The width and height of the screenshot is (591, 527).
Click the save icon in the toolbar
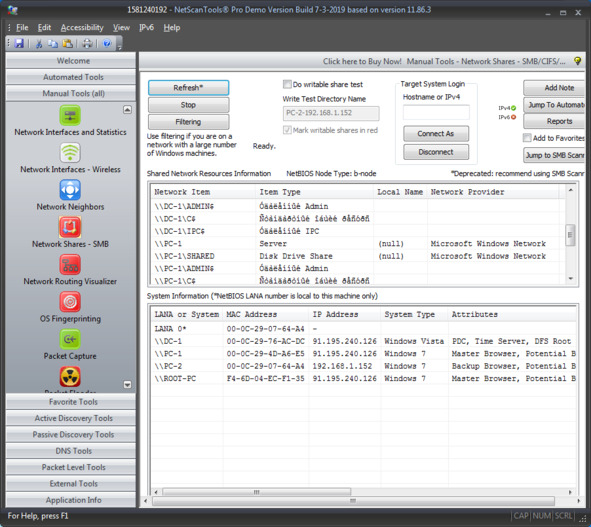(x=19, y=43)
